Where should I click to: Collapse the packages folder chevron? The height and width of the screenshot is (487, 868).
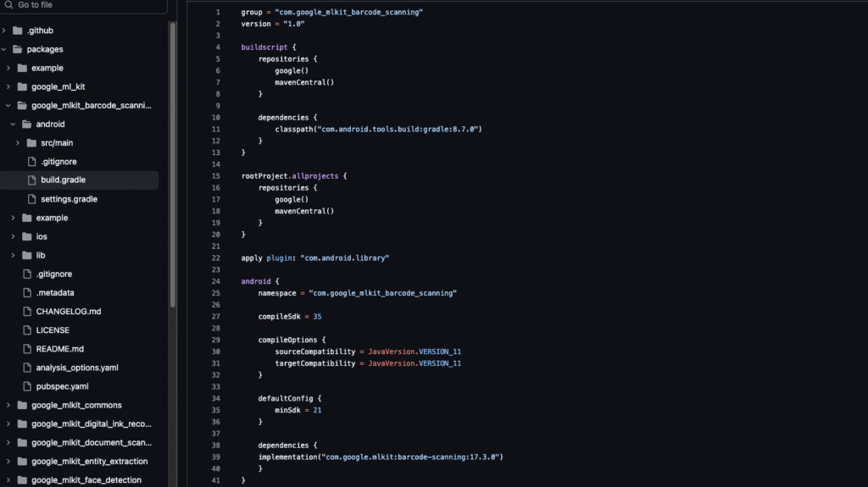point(5,49)
